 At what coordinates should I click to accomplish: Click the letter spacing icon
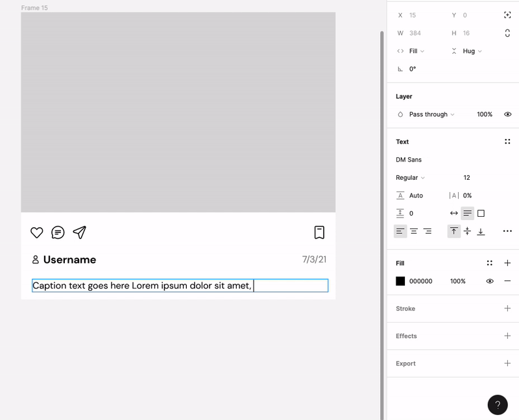click(x=453, y=195)
